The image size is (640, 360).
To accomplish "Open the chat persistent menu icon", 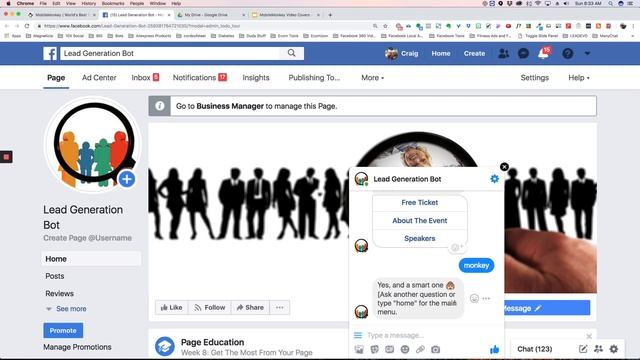I will 358,335.
